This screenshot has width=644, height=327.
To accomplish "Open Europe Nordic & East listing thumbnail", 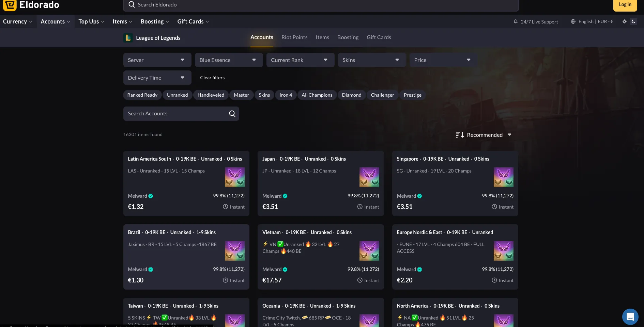I will (x=504, y=251).
